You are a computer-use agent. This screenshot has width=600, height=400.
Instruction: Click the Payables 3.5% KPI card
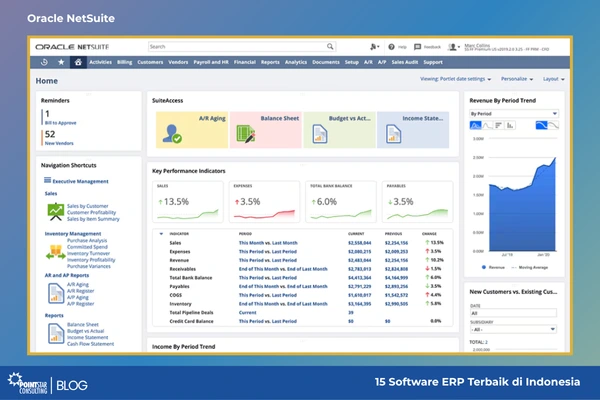417,202
